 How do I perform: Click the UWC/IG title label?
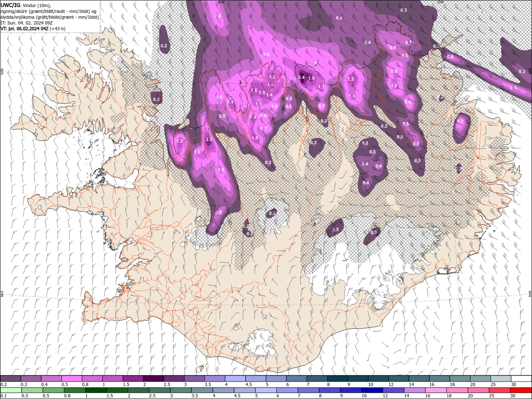tap(10, 5)
